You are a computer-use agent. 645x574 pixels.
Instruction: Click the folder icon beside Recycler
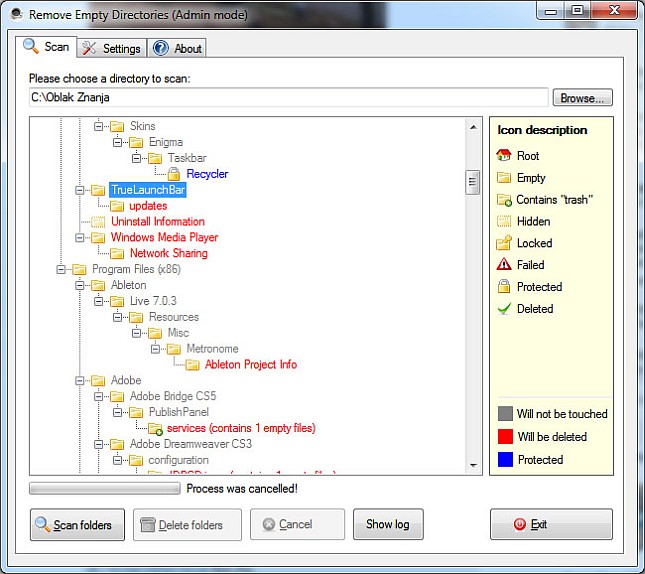pos(174,174)
